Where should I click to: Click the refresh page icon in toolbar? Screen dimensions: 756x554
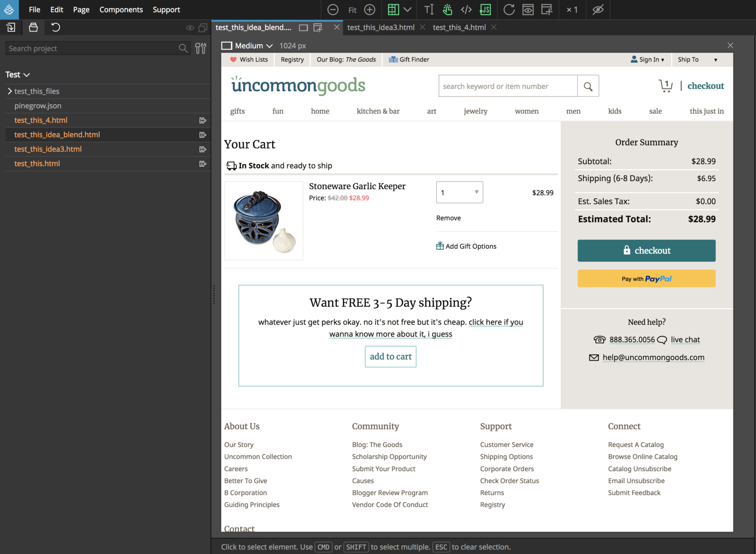pyautogui.click(x=509, y=9)
